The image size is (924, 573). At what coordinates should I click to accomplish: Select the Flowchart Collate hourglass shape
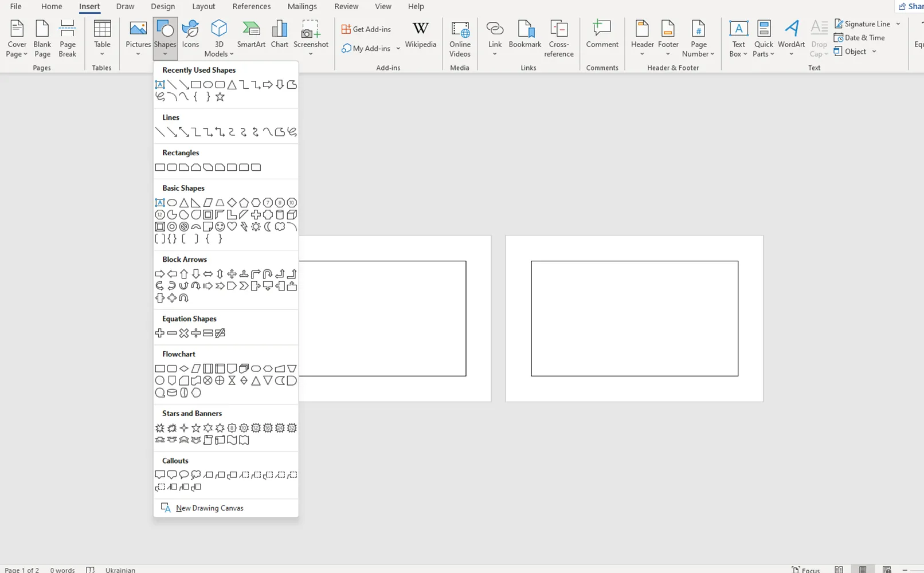(232, 380)
